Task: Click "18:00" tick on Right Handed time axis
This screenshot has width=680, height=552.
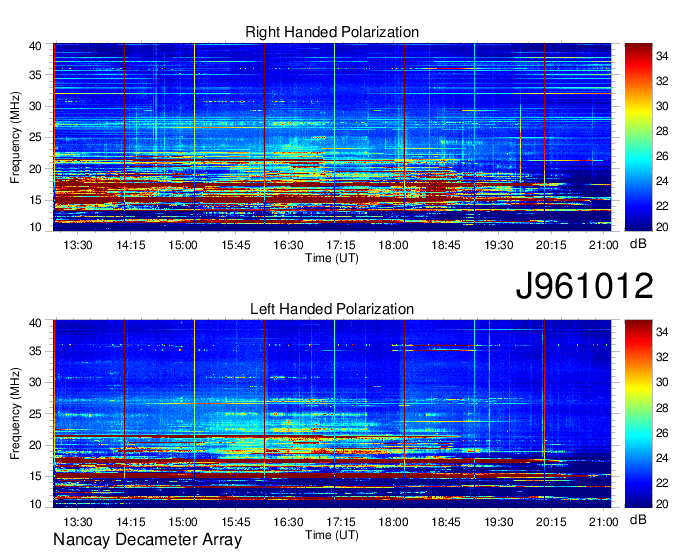Action: pos(393,245)
